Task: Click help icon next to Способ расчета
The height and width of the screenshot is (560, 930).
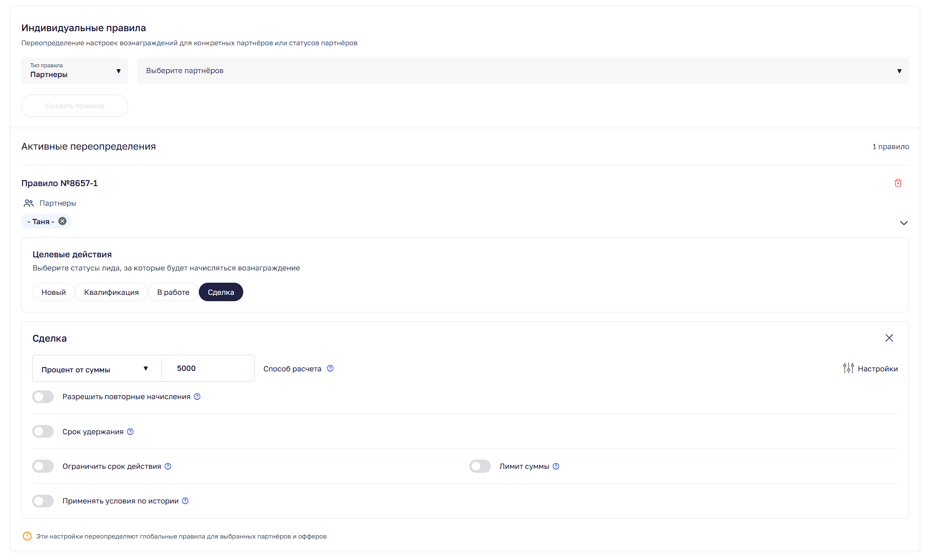Action: pos(330,368)
